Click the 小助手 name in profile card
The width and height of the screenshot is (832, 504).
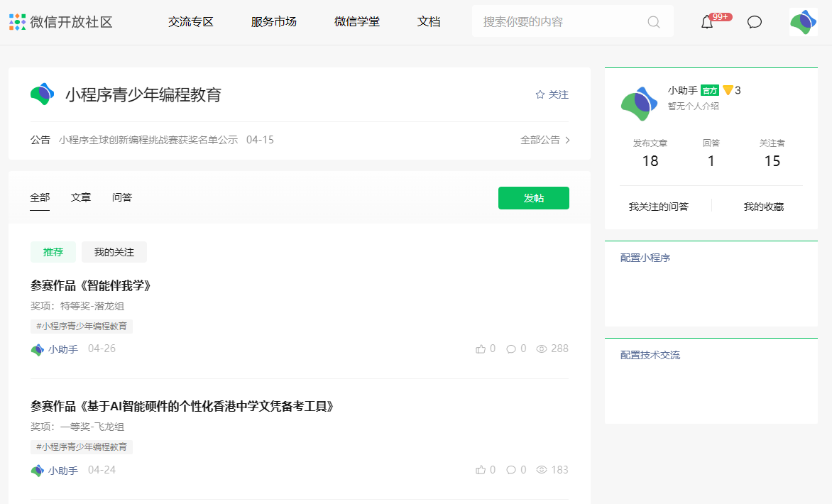tap(682, 90)
